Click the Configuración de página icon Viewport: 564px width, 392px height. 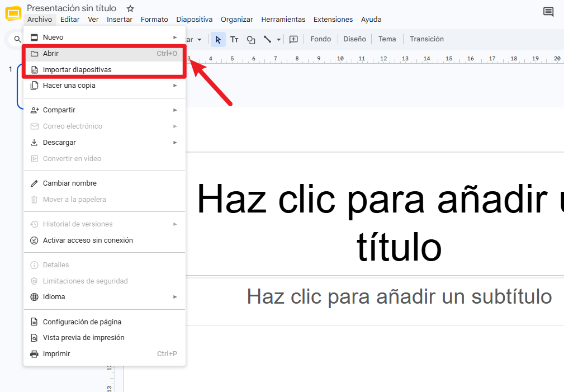point(34,322)
